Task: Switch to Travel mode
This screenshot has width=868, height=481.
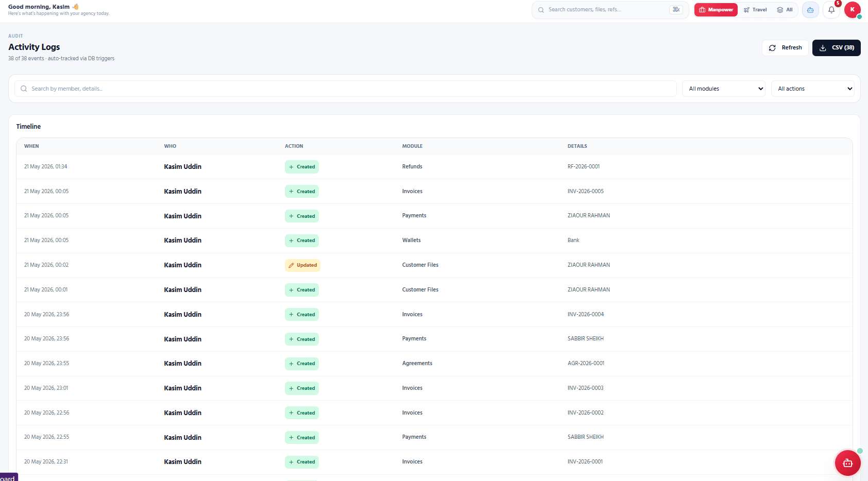Action: coord(755,10)
